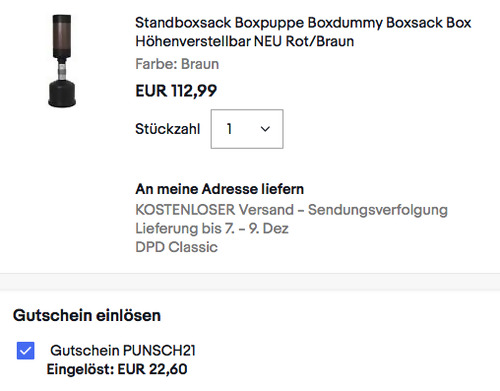Select An meine Adresse liefern heading
The width and height of the screenshot is (500, 391).
(219, 189)
